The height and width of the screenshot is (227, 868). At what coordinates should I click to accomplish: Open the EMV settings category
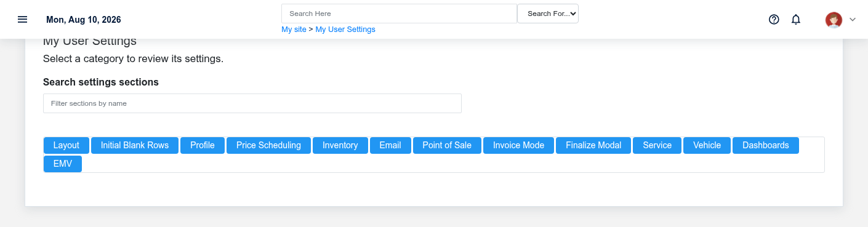click(x=63, y=164)
